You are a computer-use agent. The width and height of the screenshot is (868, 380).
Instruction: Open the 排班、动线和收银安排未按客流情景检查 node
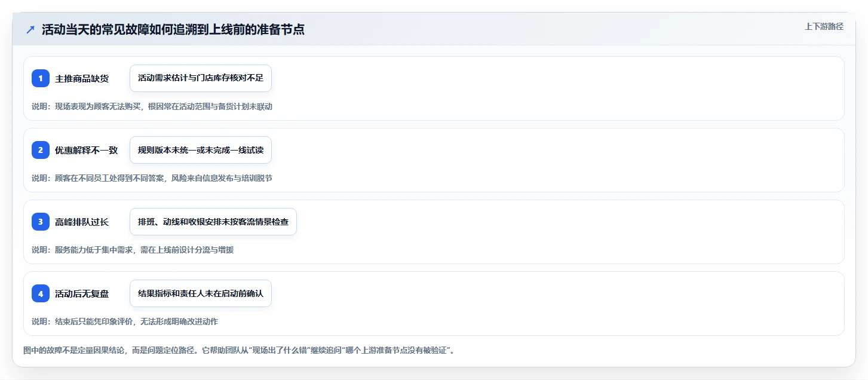213,222
